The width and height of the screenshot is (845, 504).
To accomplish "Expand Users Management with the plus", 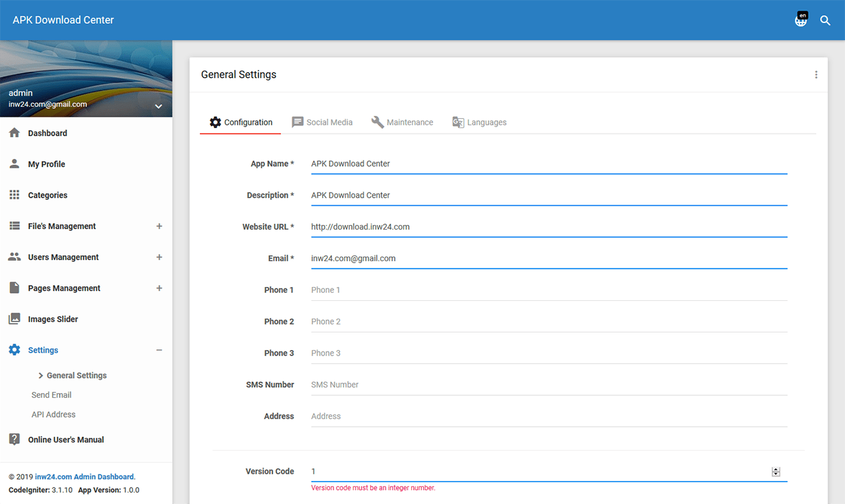I will [159, 257].
